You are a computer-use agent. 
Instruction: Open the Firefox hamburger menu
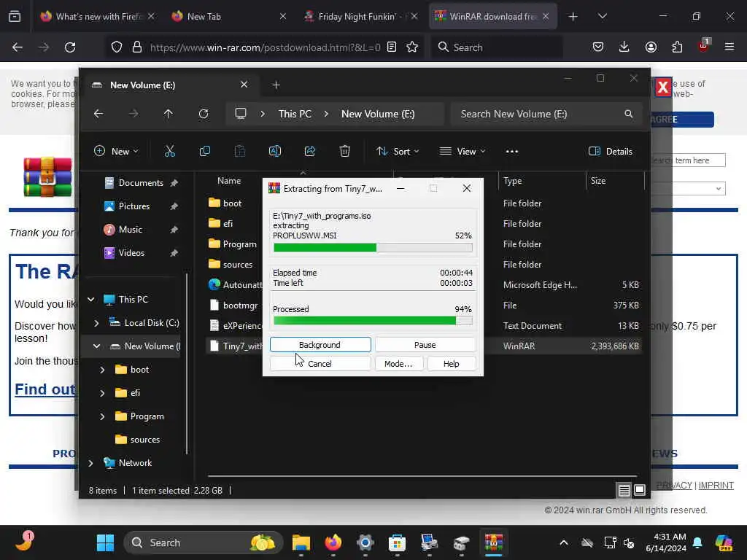[x=729, y=47]
